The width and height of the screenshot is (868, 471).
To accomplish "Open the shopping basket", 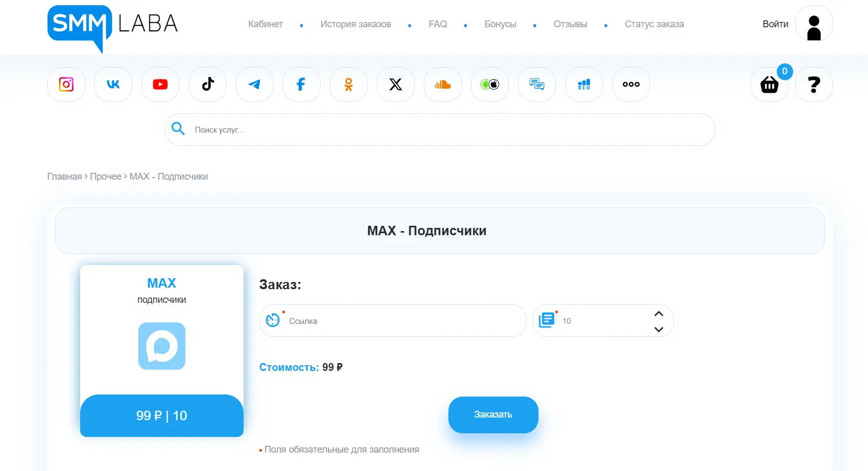I will pos(769,84).
